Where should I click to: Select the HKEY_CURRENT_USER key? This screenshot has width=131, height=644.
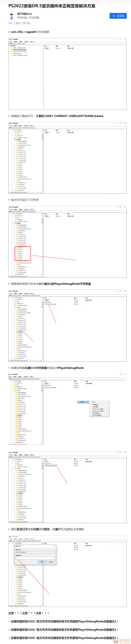click(20, 50)
